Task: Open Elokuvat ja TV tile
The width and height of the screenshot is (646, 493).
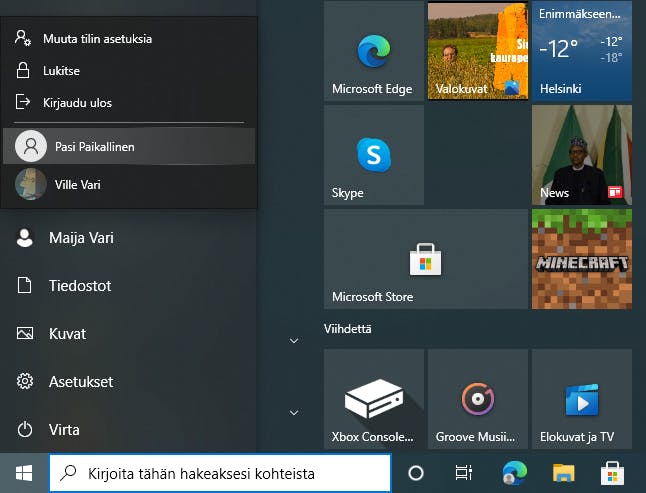Action: (581, 400)
